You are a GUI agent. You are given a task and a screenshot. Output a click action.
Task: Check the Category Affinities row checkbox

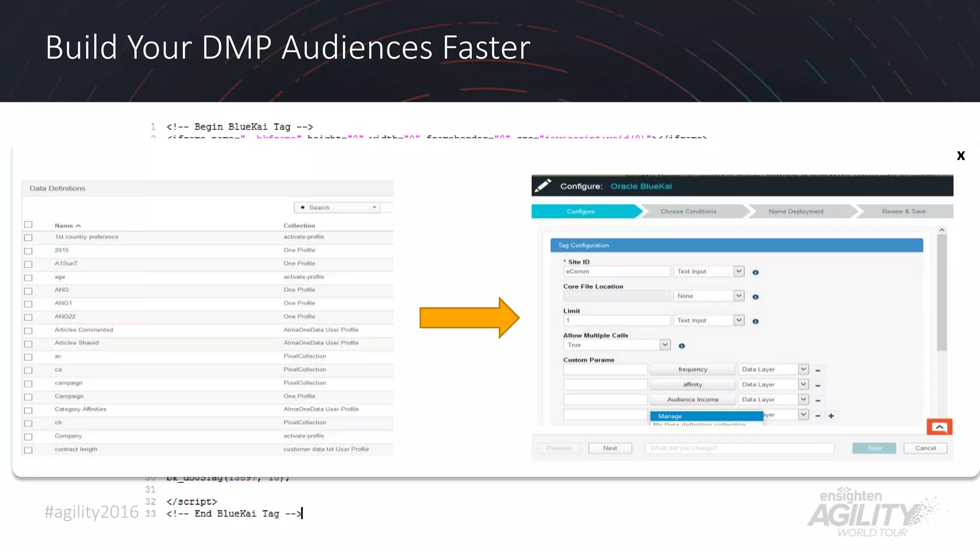[x=28, y=410]
